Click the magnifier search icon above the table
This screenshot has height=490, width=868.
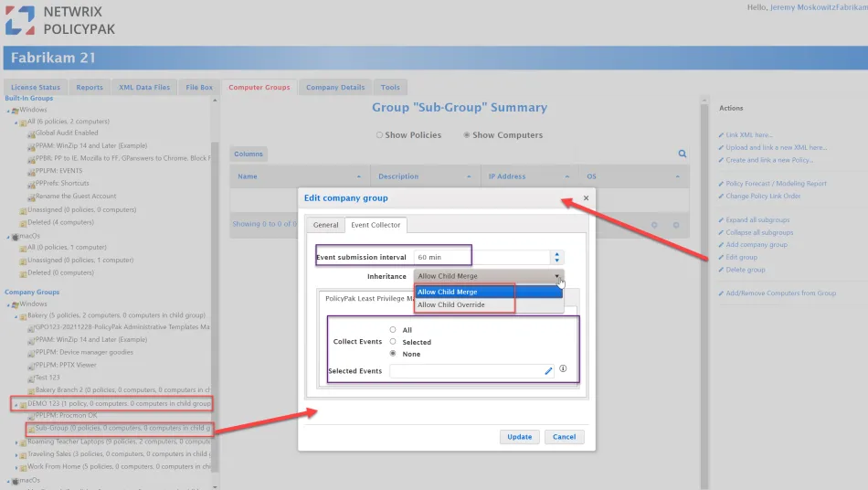pos(682,154)
